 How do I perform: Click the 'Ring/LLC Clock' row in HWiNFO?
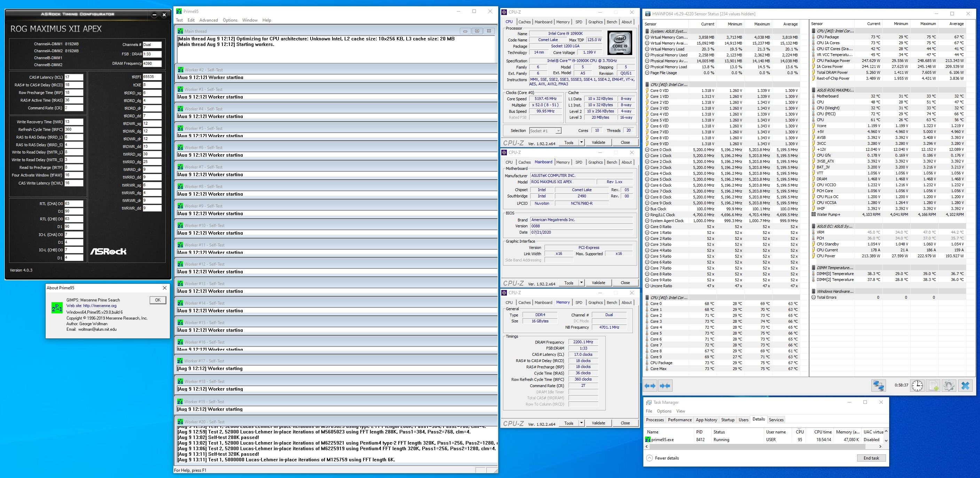tap(721, 215)
